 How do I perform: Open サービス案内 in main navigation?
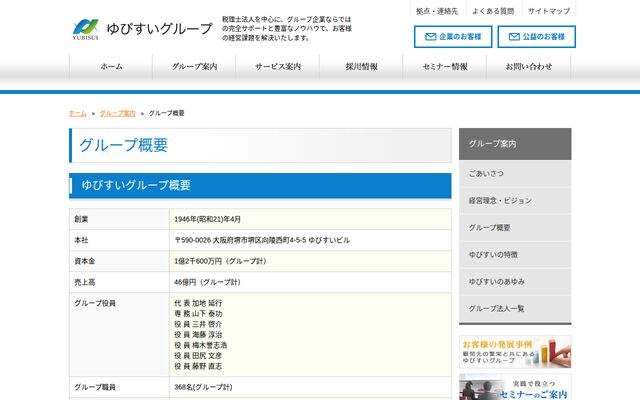pos(278,67)
